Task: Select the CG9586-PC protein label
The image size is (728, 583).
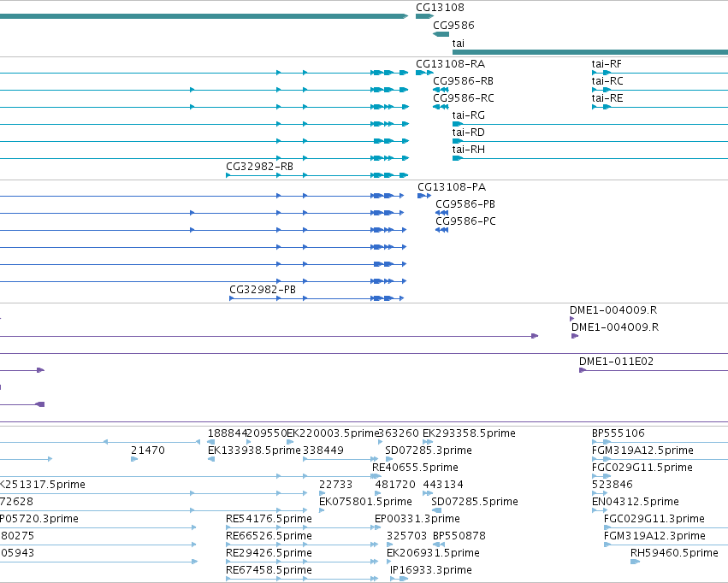Action: pyautogui.click(x=465, y=221)
